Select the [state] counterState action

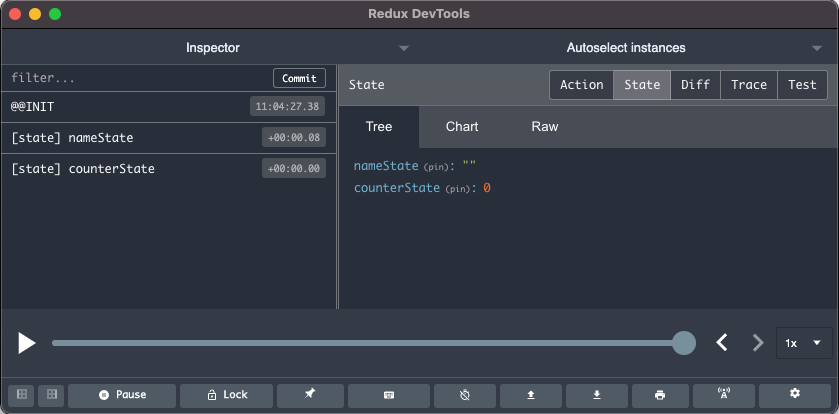point(169,169)
